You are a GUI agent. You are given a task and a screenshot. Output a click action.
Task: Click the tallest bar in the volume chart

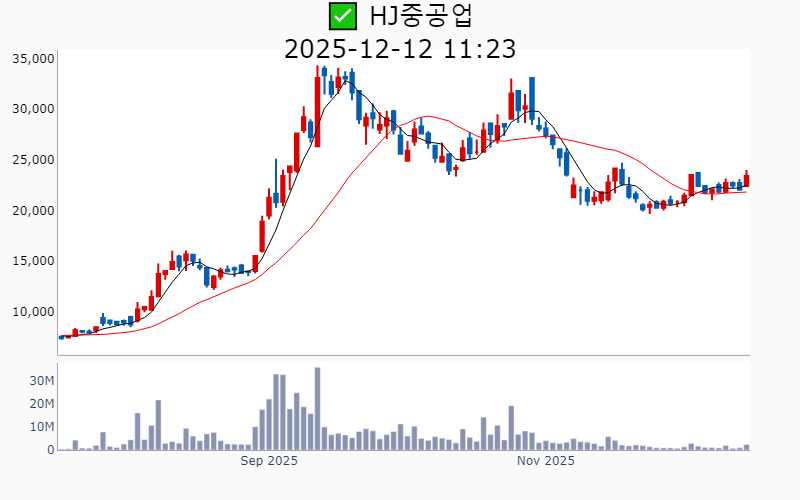pyautogui.click(x=317, y=409)
